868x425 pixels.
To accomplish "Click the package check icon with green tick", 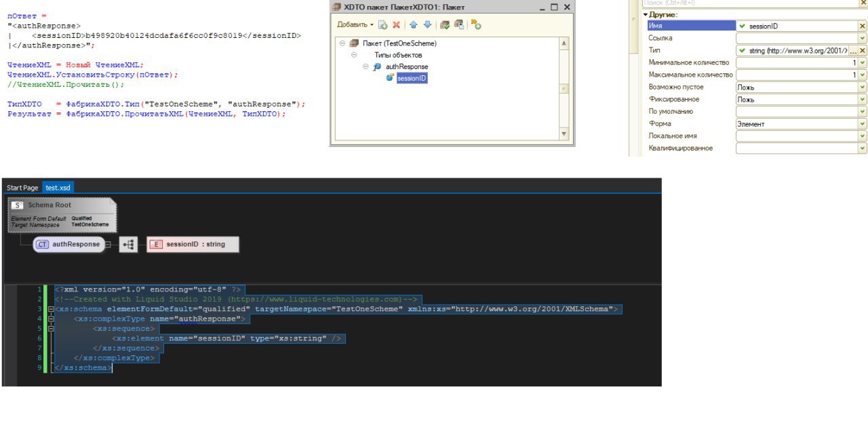I will (x=445, y=25).
